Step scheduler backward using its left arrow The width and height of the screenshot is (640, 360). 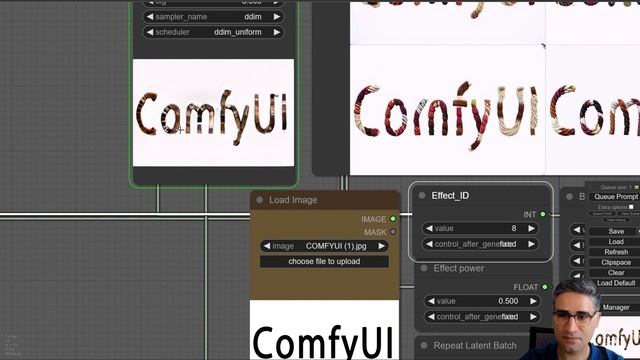coord(150,32)
